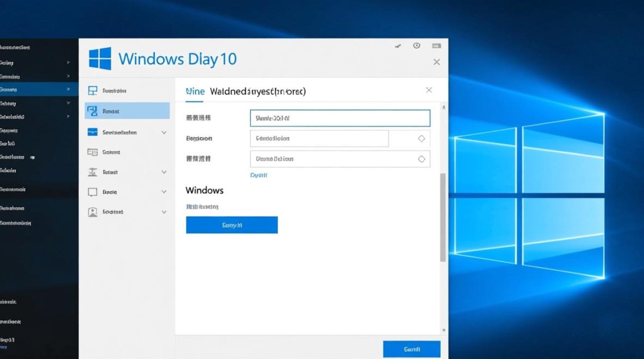Open the submenu arrow on the highlighted dark menu row

69,90
